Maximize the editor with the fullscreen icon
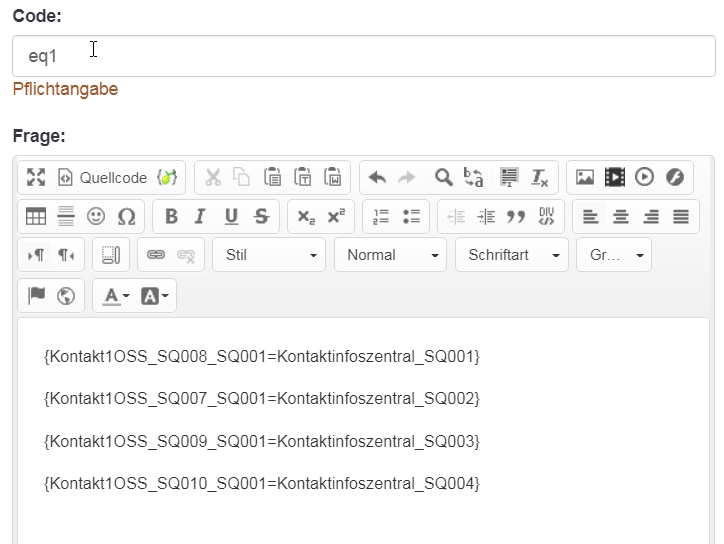 click(x=36, y=177)
